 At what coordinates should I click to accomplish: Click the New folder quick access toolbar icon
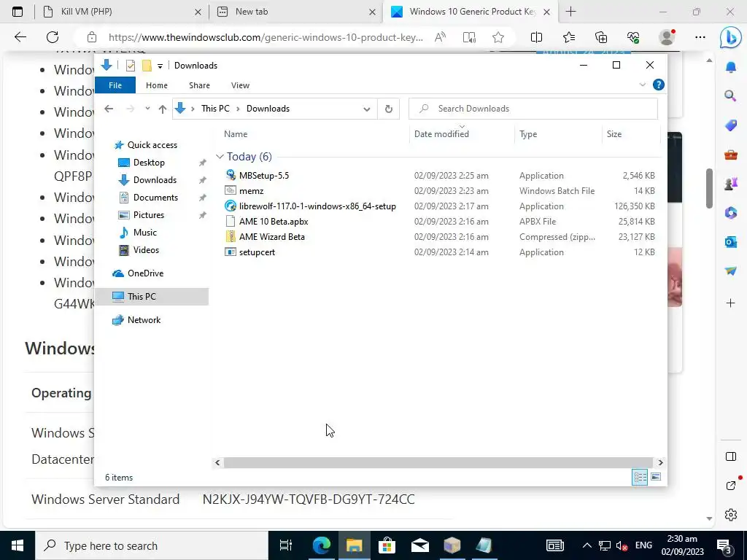point(147,66)
